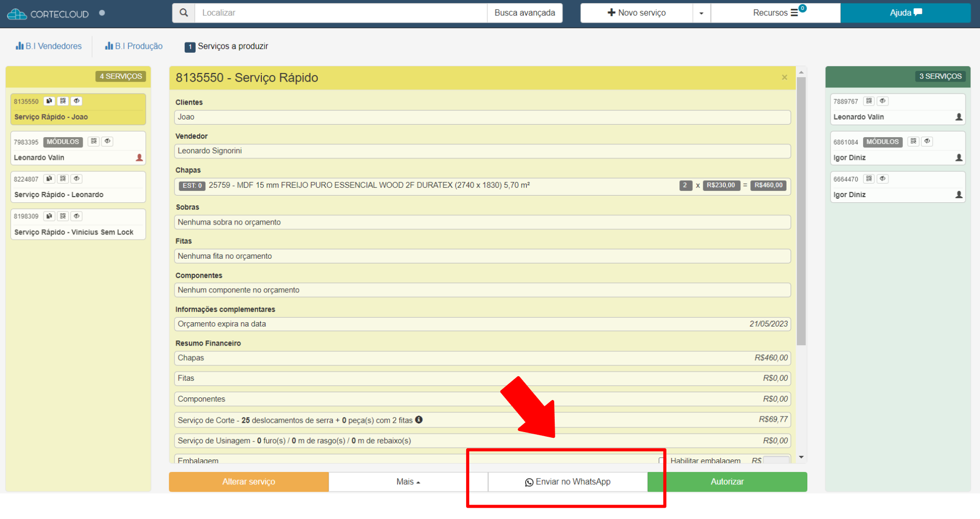Click the Leonardo Signorini vendor field

coord(482,151)
